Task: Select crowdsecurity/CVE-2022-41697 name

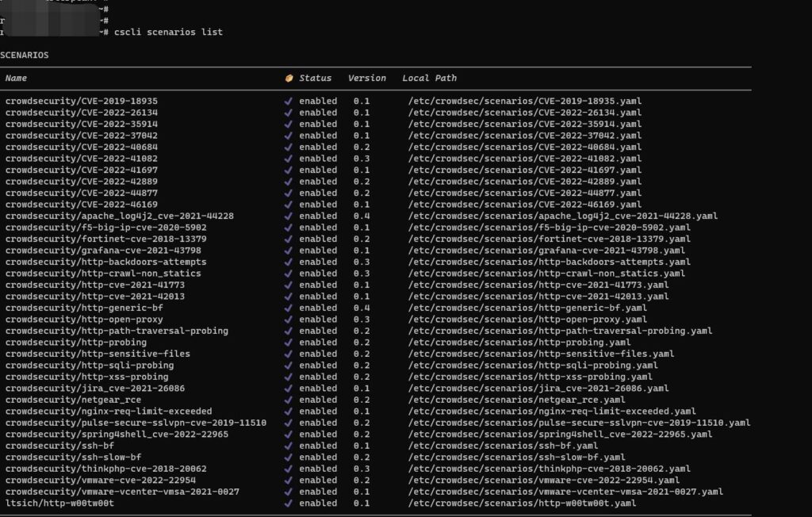Action: click(82, 170)
